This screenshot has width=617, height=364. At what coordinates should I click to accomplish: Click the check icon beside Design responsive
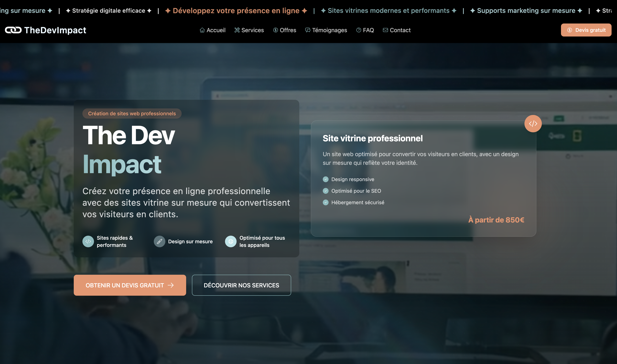click(326, 179)
